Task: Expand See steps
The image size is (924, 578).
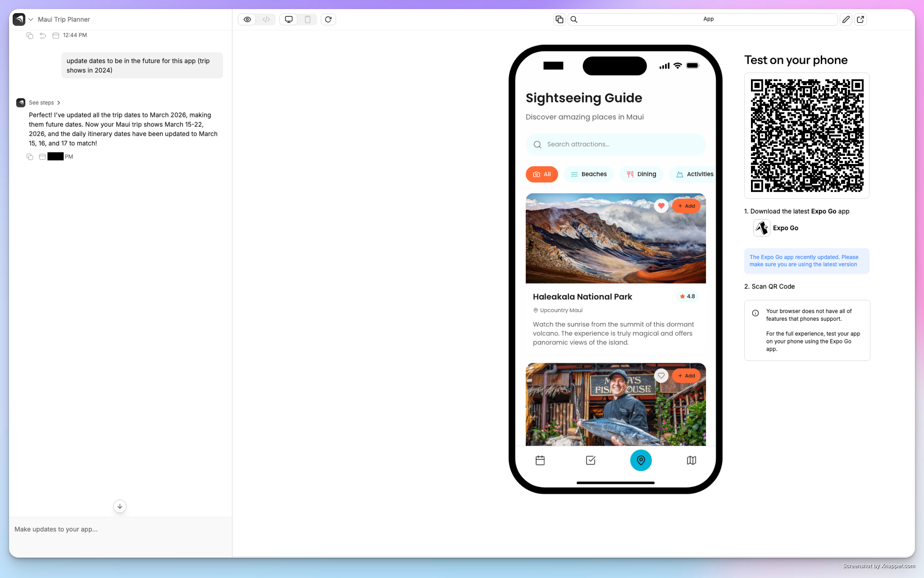Action: coord(44,103)
